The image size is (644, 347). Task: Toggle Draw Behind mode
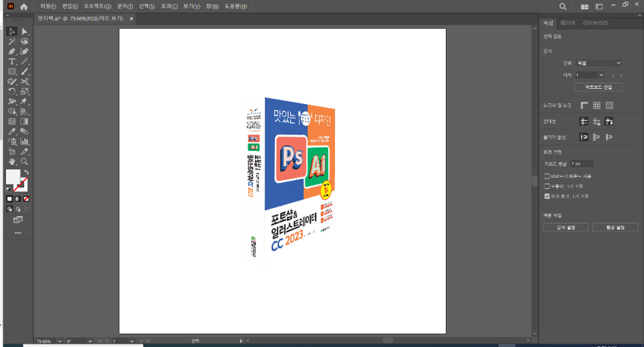[x=17, y=209]
